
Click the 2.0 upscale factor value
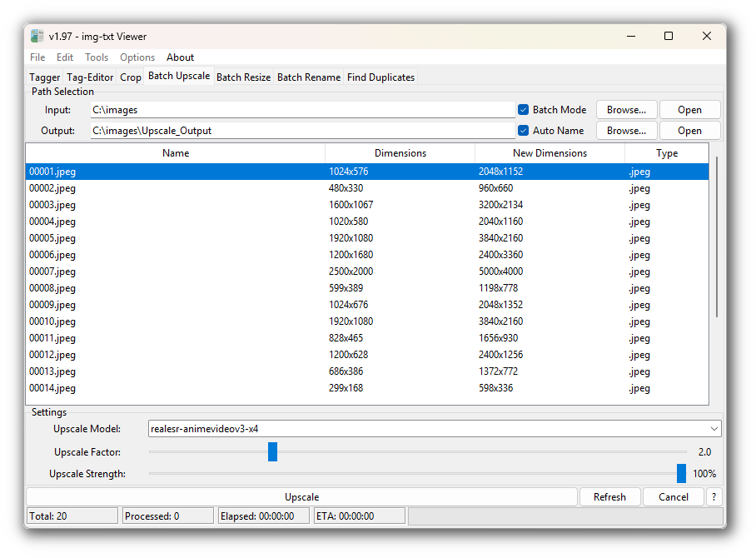tap(704, 452)
